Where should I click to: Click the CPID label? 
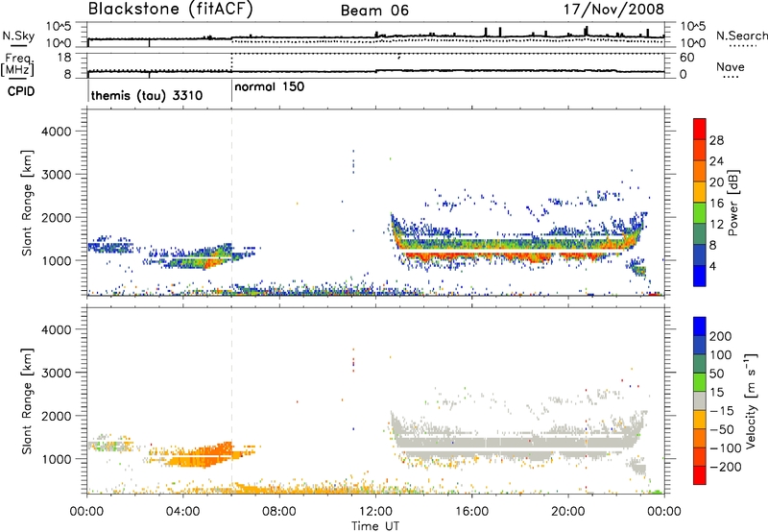click(21, 91)
